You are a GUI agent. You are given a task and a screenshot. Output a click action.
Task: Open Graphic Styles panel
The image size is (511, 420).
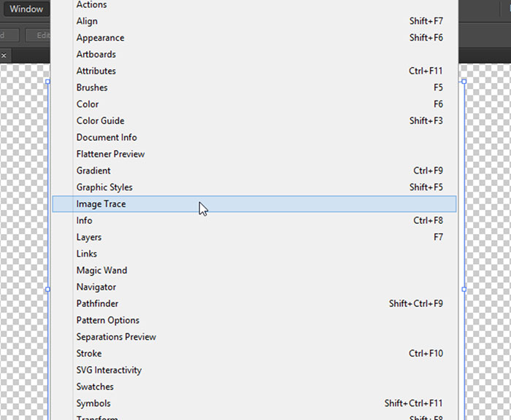click(104, 187)
